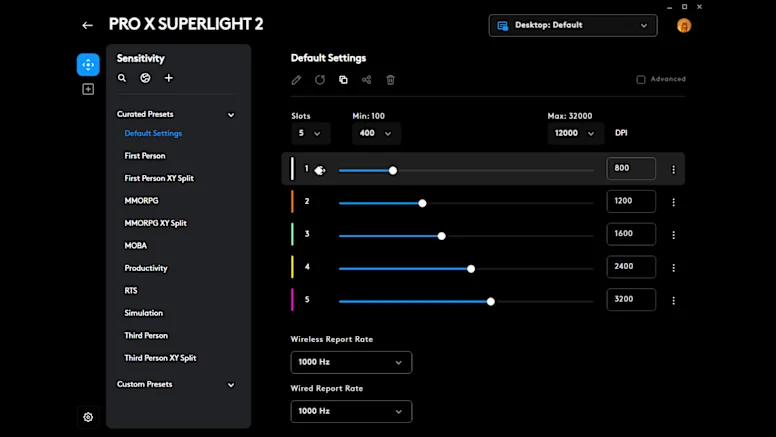Select the Default Settings preset
Image resolution: width=776 pixels, height=437 pixels.
point(153,133)
